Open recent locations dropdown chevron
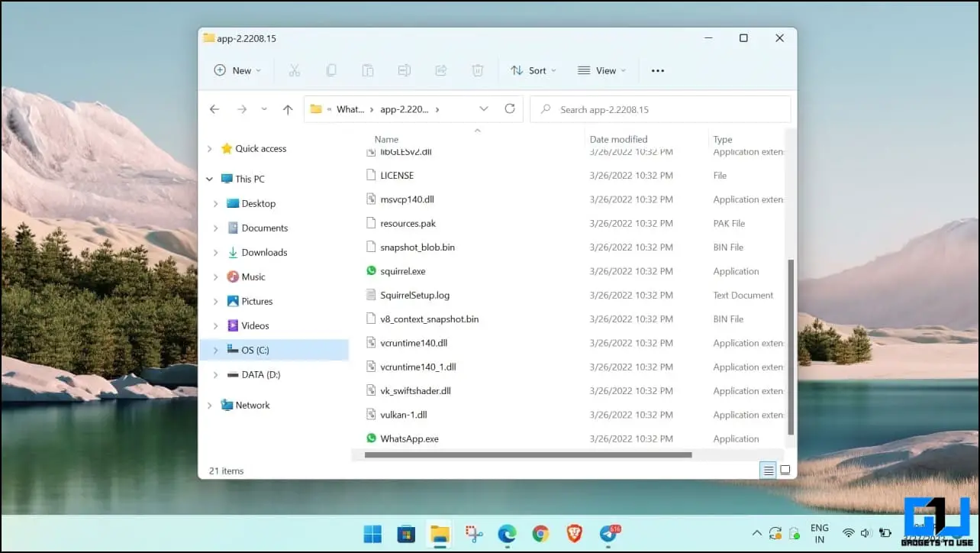980x553 pixels. [264, 109]
